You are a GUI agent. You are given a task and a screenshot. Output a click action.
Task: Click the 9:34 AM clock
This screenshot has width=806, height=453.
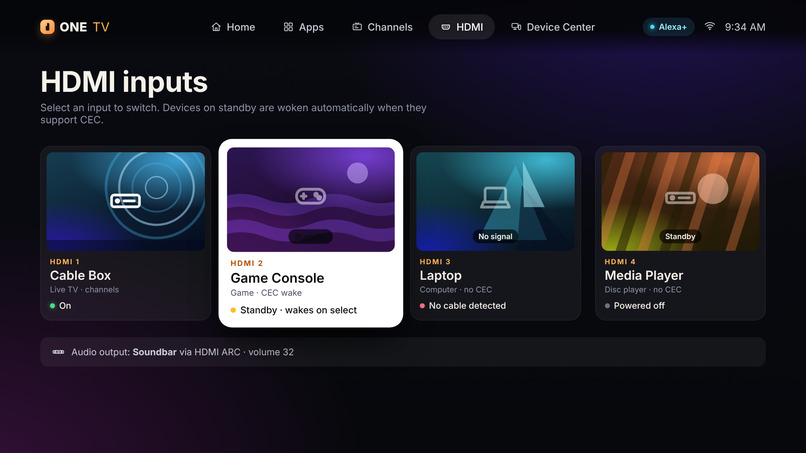[x=745, y=27]
